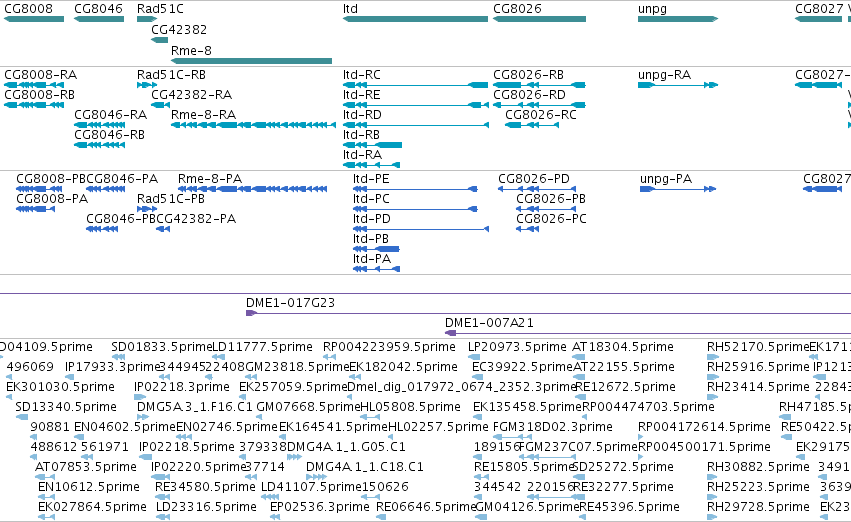Click EST SD01833.5prime
This screenshot has height=522, width=851.
(161, 347)
